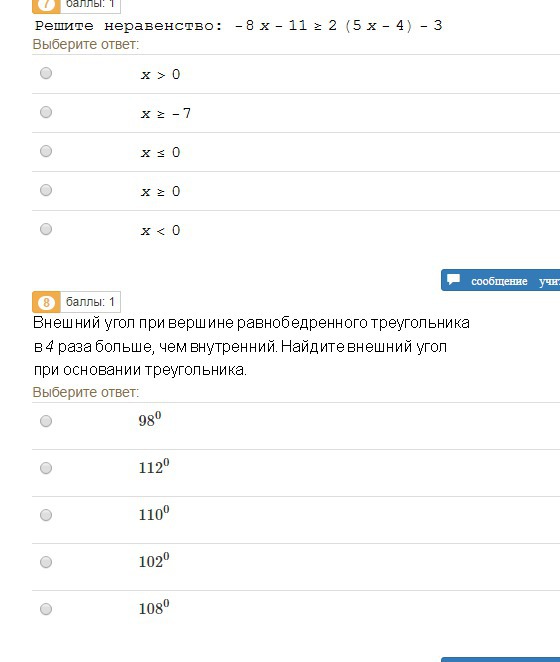Viewport: 560px width, 662px height.
Task: Click the triangle problem text in question 8
Action: tap(251, 346)
